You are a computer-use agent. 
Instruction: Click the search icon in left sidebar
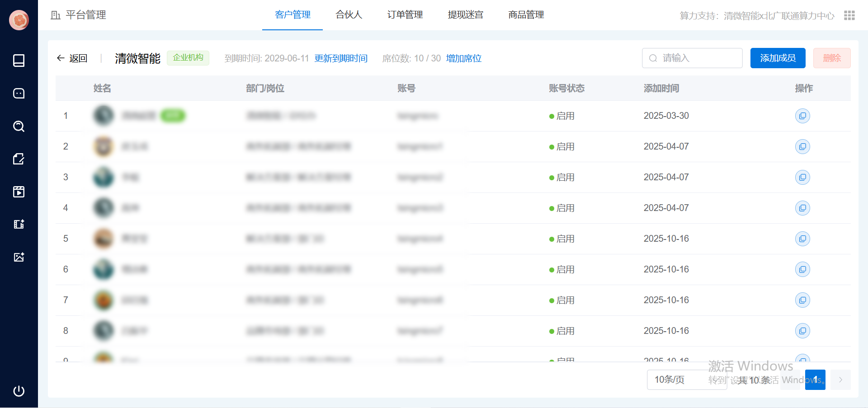[x=19, y=126]
